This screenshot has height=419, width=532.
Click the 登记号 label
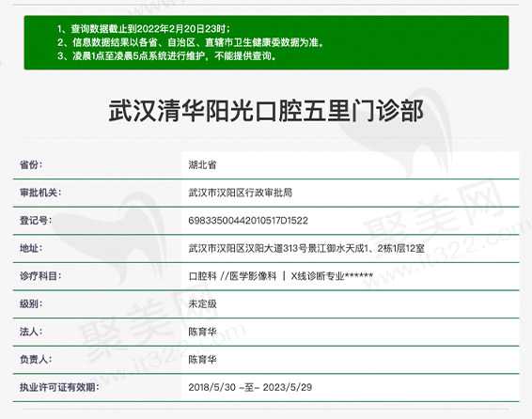pos(36,221)
